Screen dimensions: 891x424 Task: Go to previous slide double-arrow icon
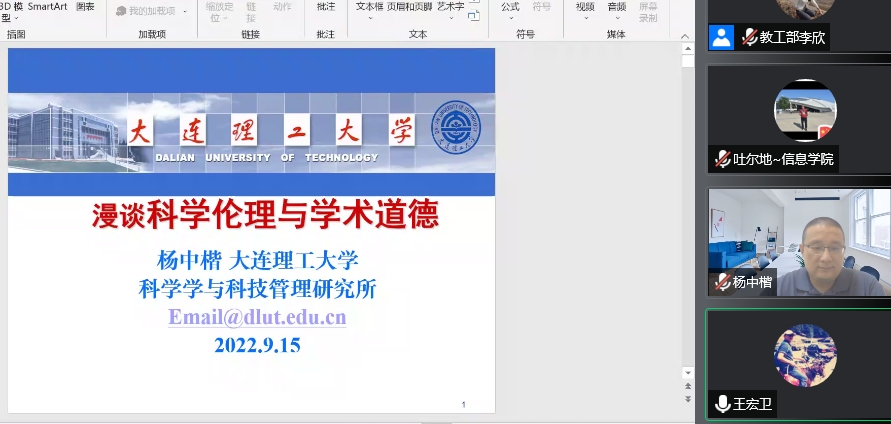(688, 386)
